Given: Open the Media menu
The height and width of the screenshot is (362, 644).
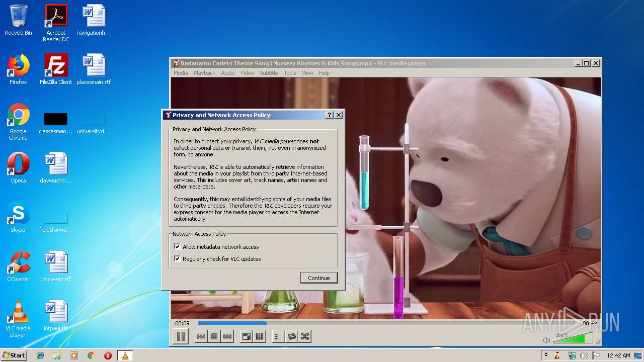Looking at the screenshot, I should point(181,73).
